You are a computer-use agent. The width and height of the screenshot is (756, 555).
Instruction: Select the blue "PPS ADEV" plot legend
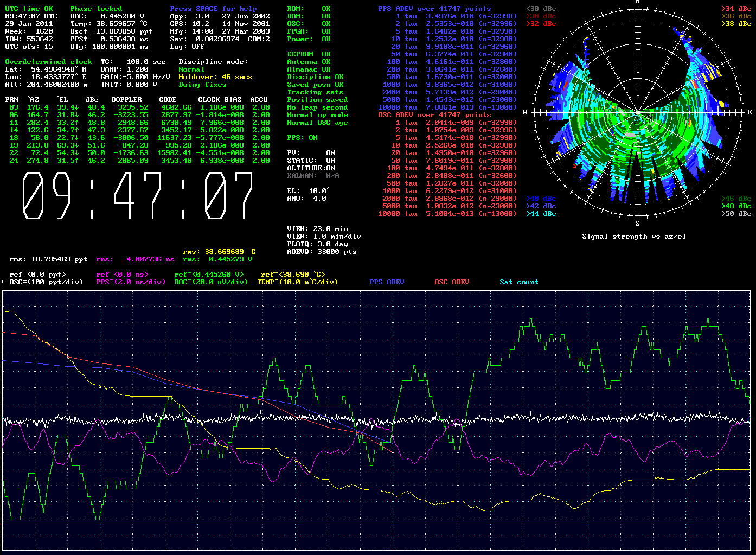(x=387, y=282)
